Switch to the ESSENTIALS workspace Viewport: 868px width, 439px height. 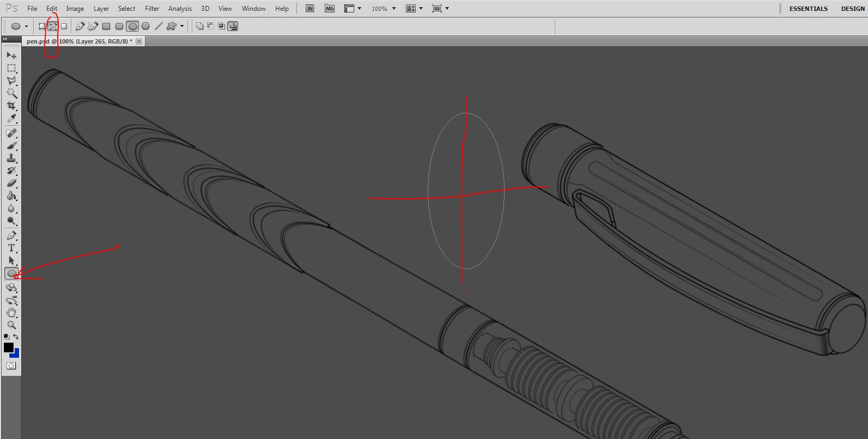(x=808, y=9)
